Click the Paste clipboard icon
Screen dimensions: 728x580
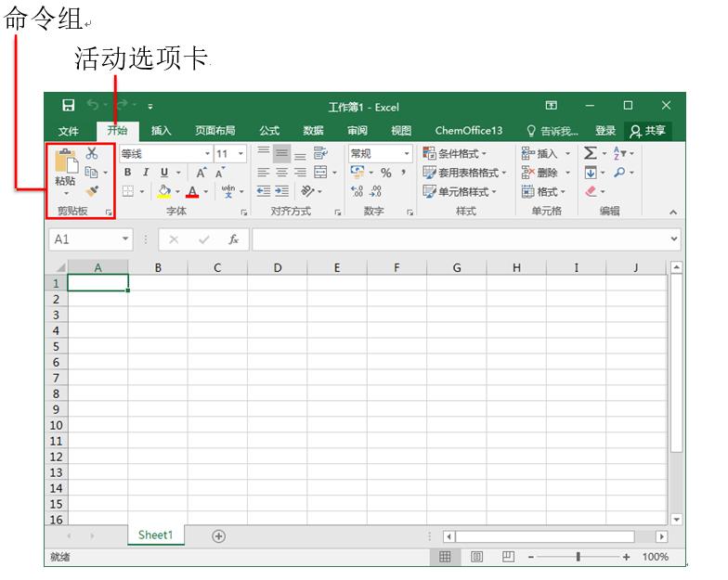[65, 161]
